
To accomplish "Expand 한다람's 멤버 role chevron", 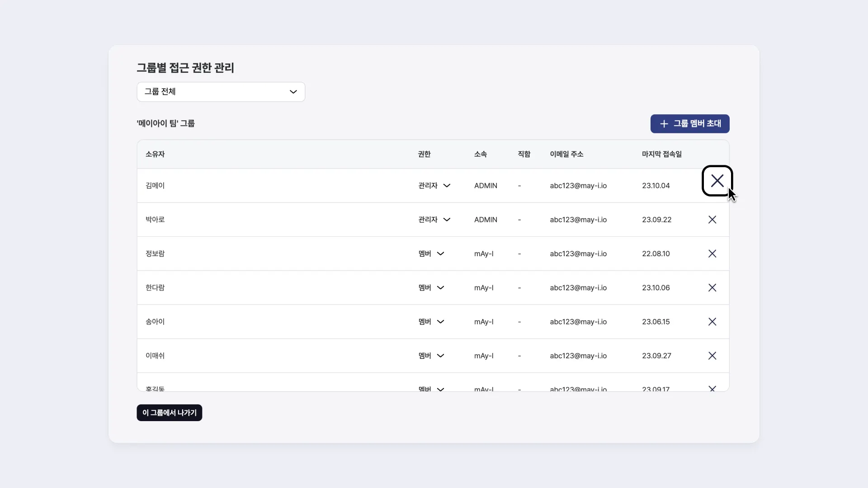I will pos(440,288).
